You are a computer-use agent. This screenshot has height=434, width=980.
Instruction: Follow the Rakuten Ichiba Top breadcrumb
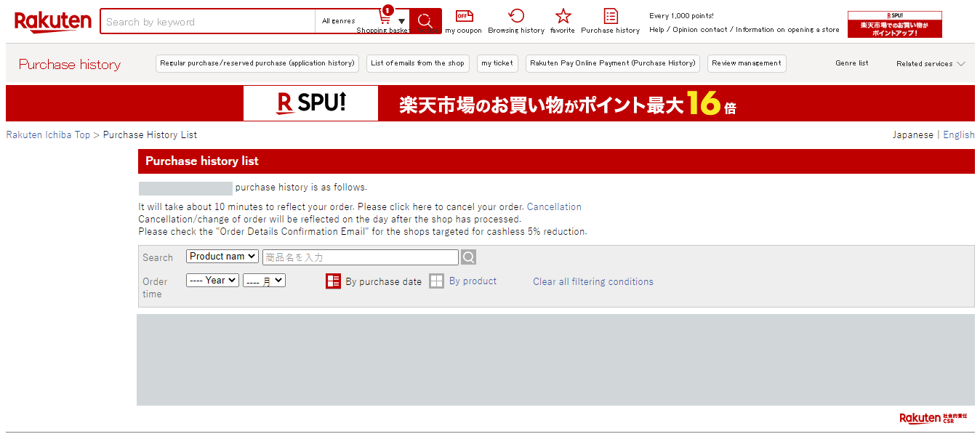pyautogui.click(x=48, y=135)
